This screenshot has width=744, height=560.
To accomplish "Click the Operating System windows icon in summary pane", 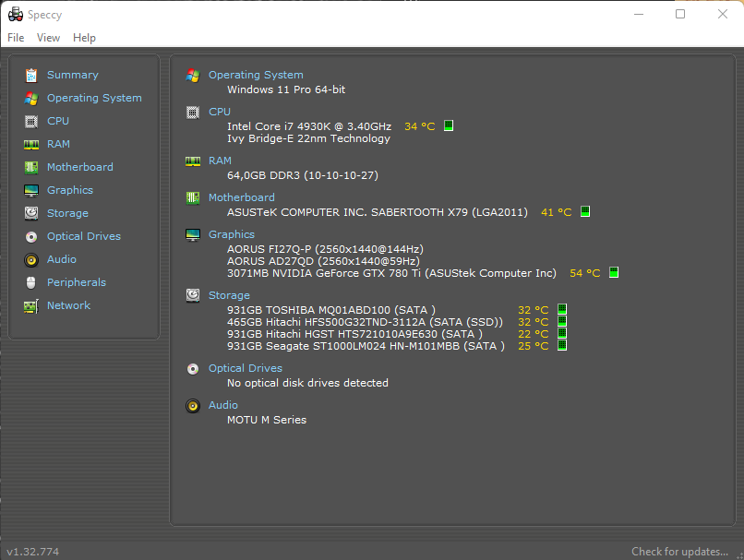I will pos(193,75).
